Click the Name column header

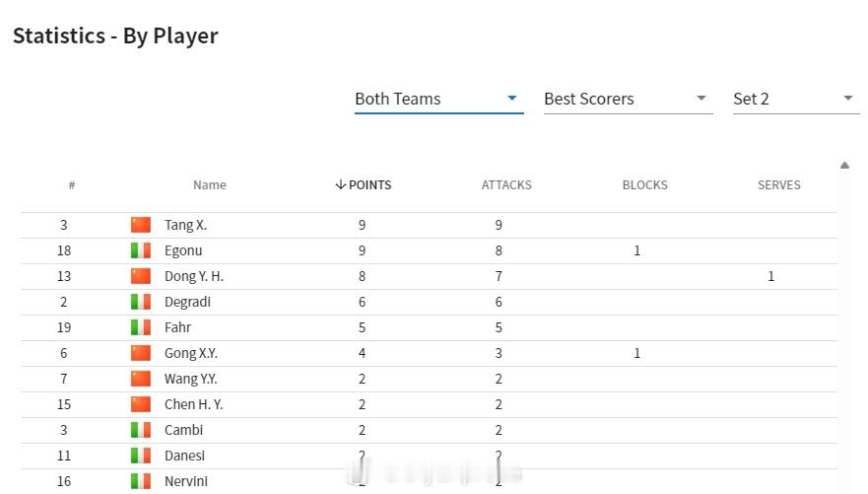point(209,185)
